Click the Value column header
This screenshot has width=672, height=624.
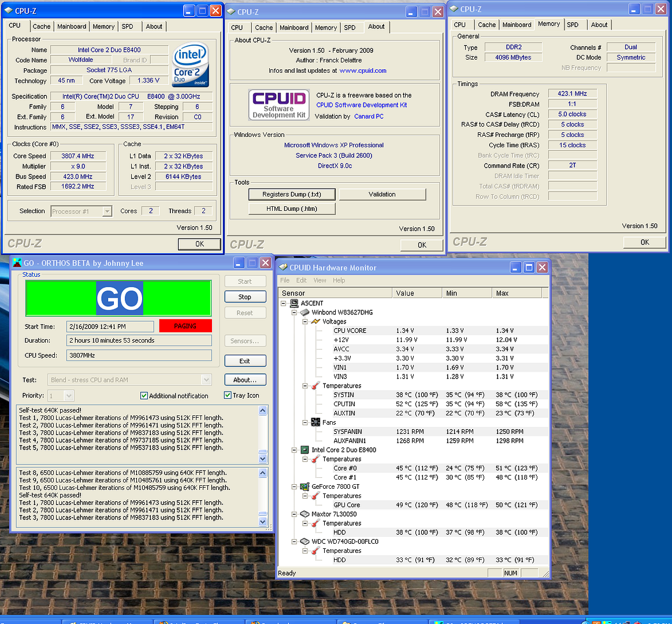[417, 293]
